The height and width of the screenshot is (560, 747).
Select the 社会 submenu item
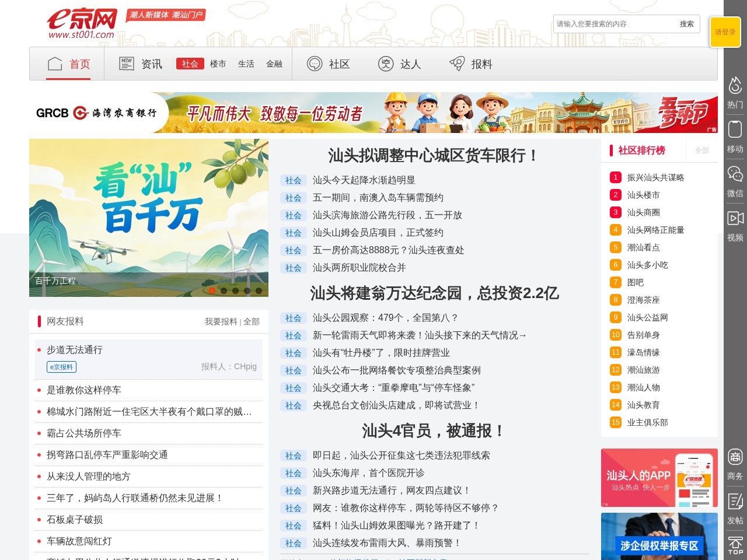point(190,64)
